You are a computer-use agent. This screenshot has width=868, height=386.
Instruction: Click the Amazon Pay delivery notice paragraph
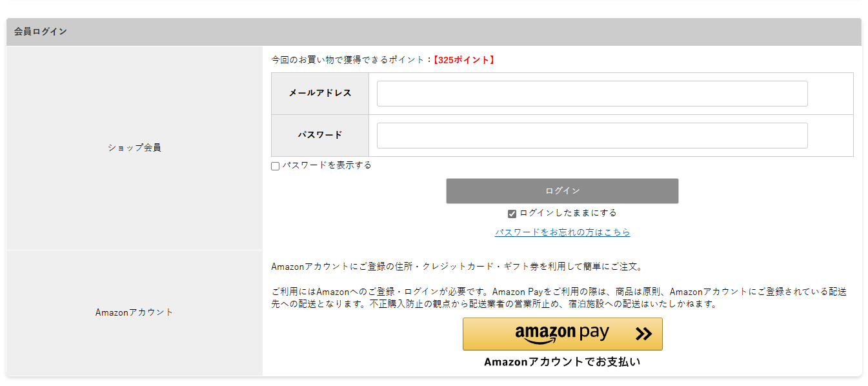coord(559,298)
